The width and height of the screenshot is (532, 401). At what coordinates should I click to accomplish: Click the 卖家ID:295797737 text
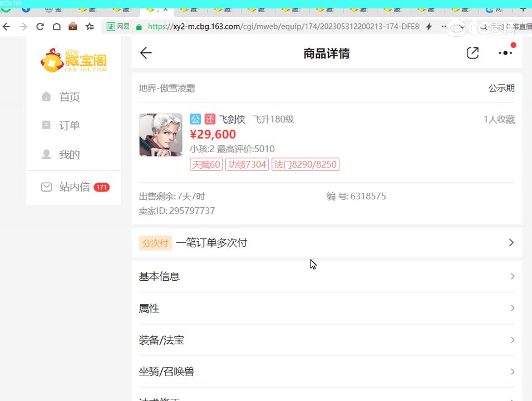click(x=177, y=211)
